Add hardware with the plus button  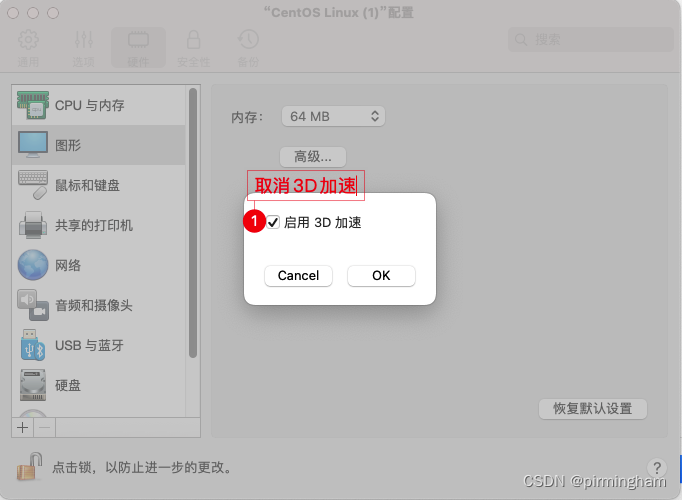(23, 428)
